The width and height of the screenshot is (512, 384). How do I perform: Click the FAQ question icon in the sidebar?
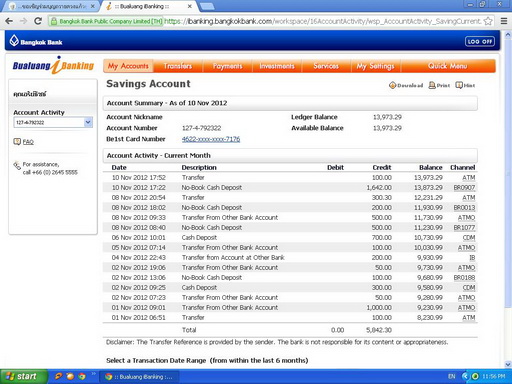[x=17, y=142]
